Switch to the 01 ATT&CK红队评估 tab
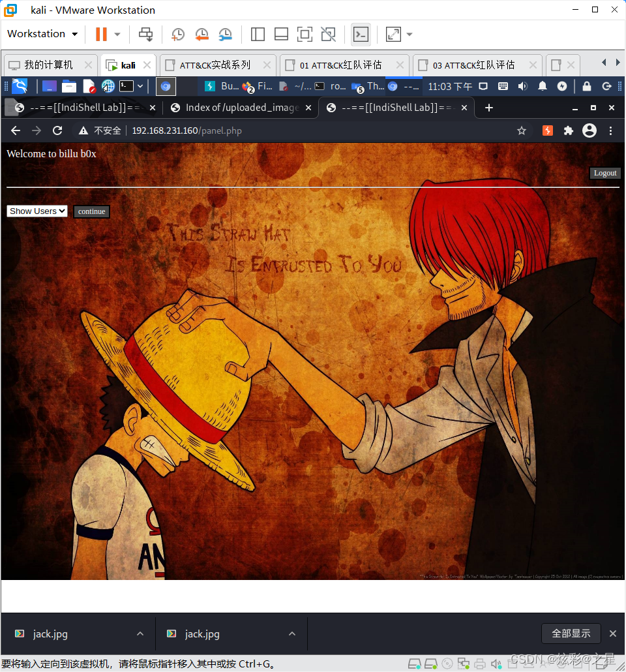Screen dimensions: 626x672 pos(340,65)
